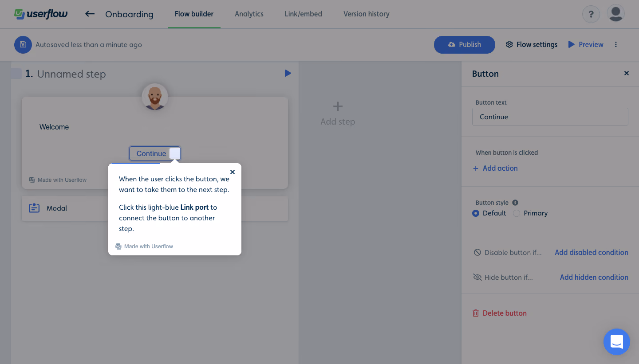
Task: Play step 1 with the blue triangle
Action: pos(288,73)
